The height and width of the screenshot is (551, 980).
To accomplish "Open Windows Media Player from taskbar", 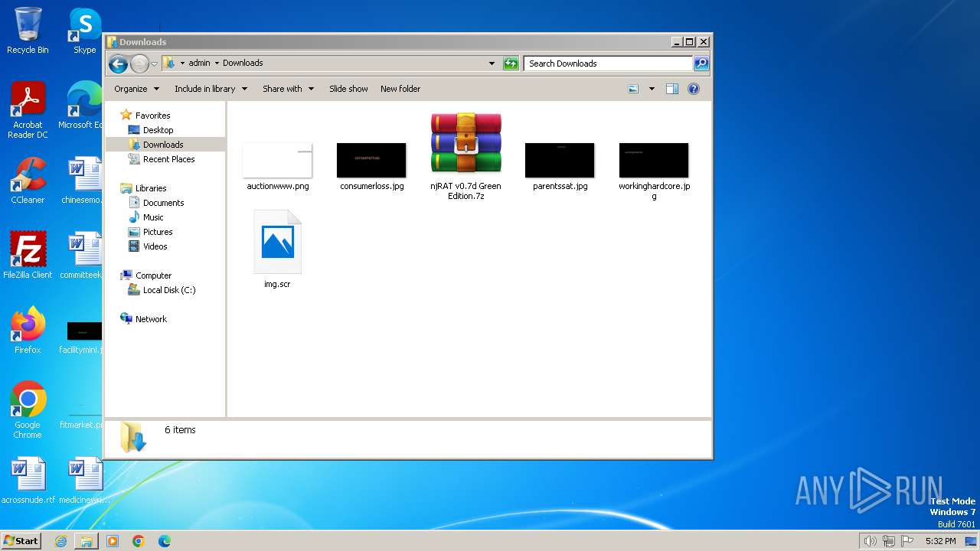I will 113,541.
